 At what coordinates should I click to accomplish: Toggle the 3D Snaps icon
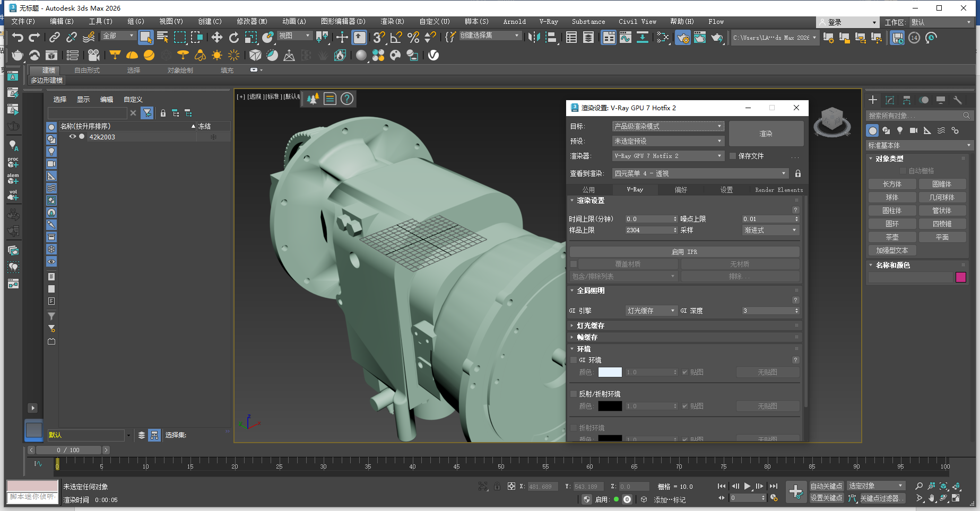(379, 37)
